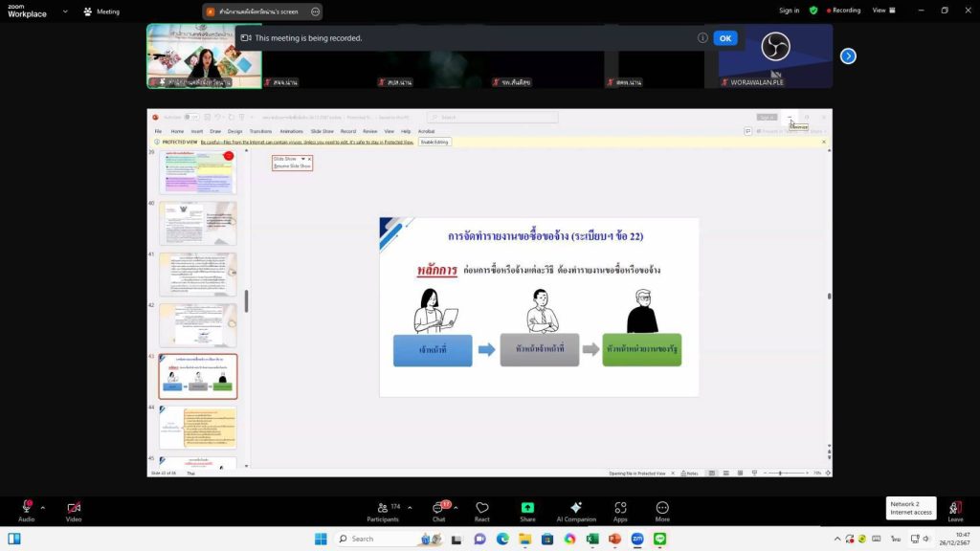The image size is (980, 551).
Task: Show next participants with the right arrow
Action: (848, 56)
